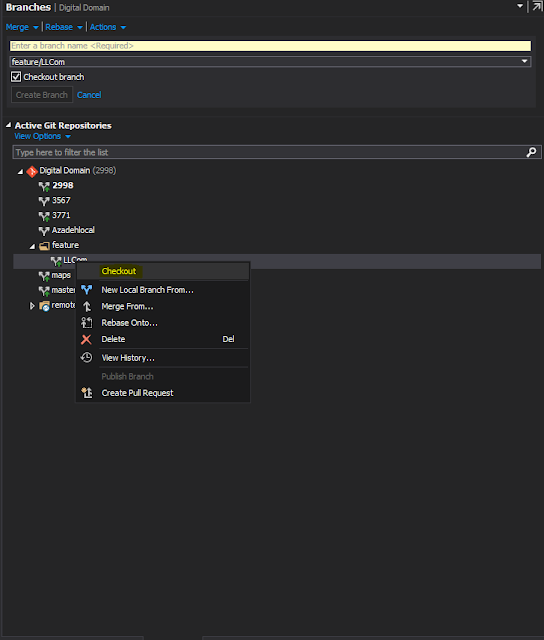This screenshot has height=640, width=544.
Task: Click the Rebase Onto icon
Action: click(x=87, y=323)
